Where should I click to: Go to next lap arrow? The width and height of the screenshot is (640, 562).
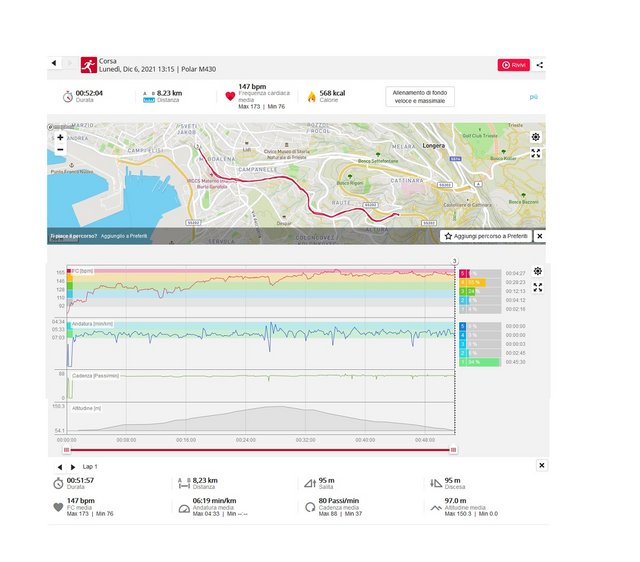(73, 467)
